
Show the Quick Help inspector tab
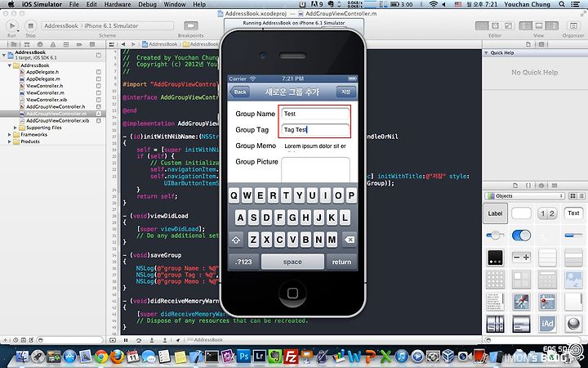click(x=541, y=44)
